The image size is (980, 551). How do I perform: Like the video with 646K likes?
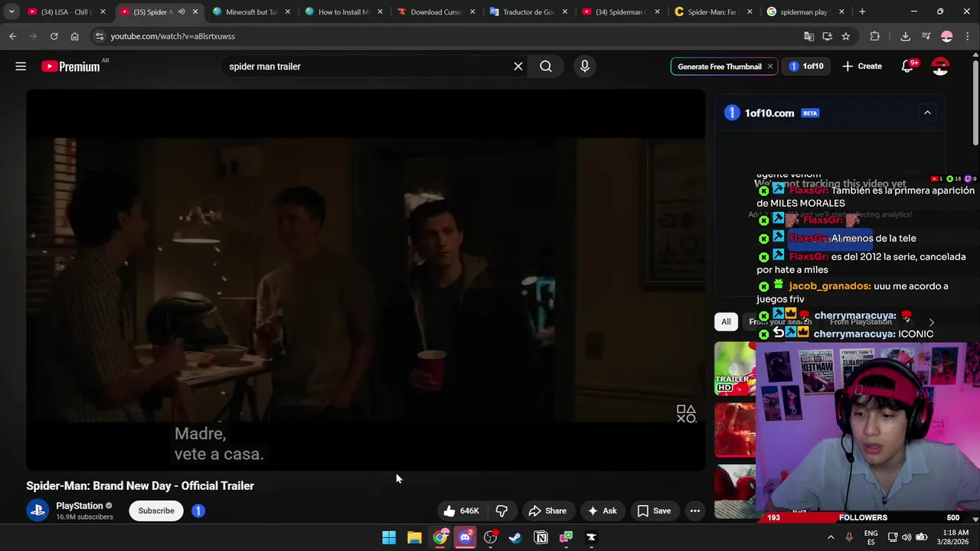[x=462, y=511]
